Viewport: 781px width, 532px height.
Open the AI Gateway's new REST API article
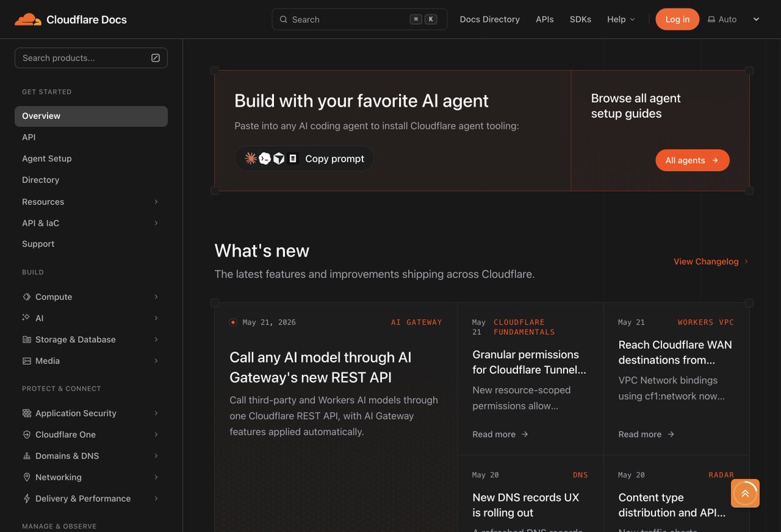(x=320, y=367)
